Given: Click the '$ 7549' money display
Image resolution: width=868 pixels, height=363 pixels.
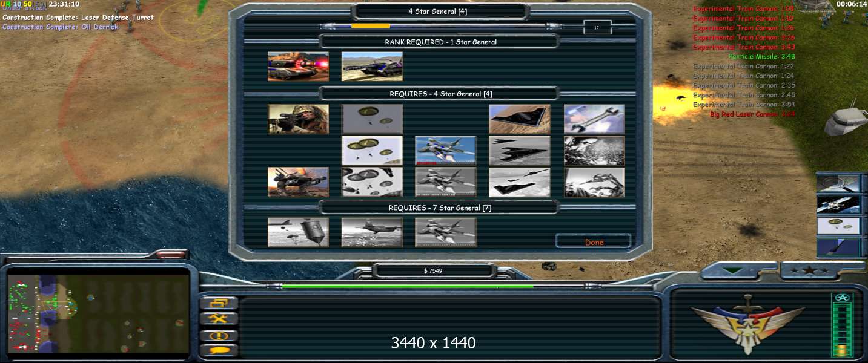Looking at the screenshot, I should click(x=432, y=270).
